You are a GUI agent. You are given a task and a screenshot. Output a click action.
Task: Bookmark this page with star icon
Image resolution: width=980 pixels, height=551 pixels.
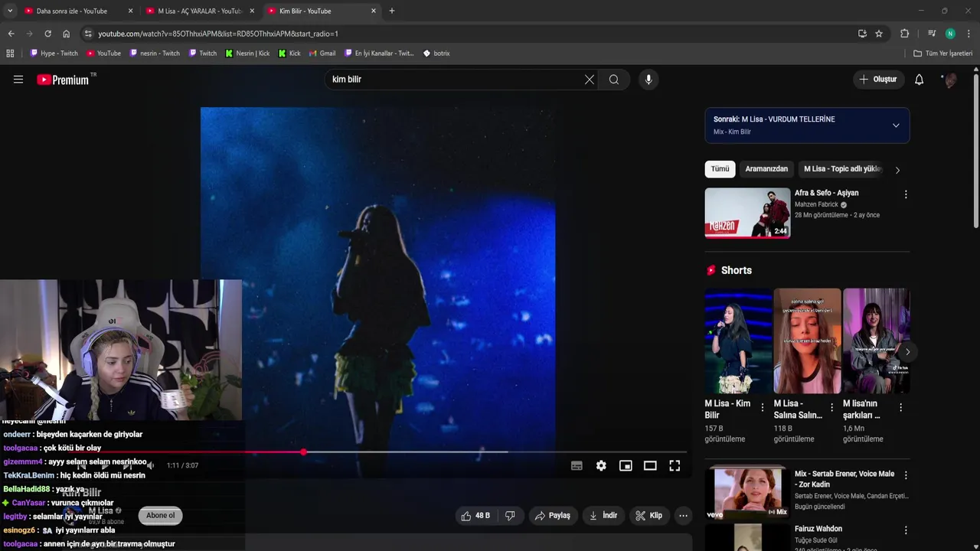[x=879, y=34]
